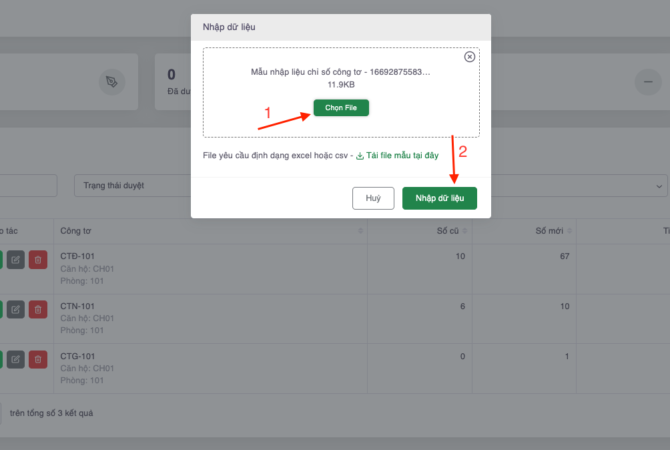This screenshot has width=670, height=450.
Task: Click the uploaded file name in drop zone
Action: tap(341, 72)
